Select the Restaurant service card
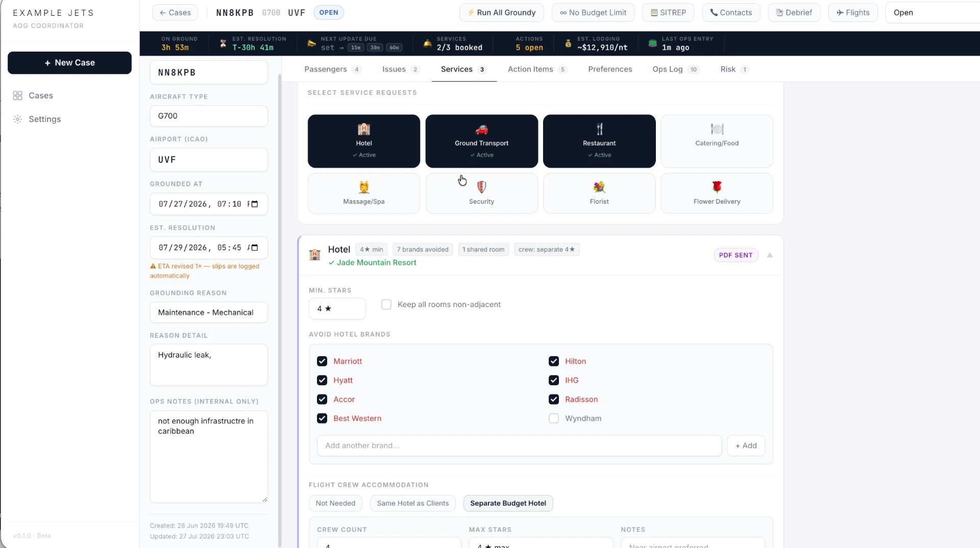This screenshot has width=980, height=548. pyautogui.click(x=599, y=141)
